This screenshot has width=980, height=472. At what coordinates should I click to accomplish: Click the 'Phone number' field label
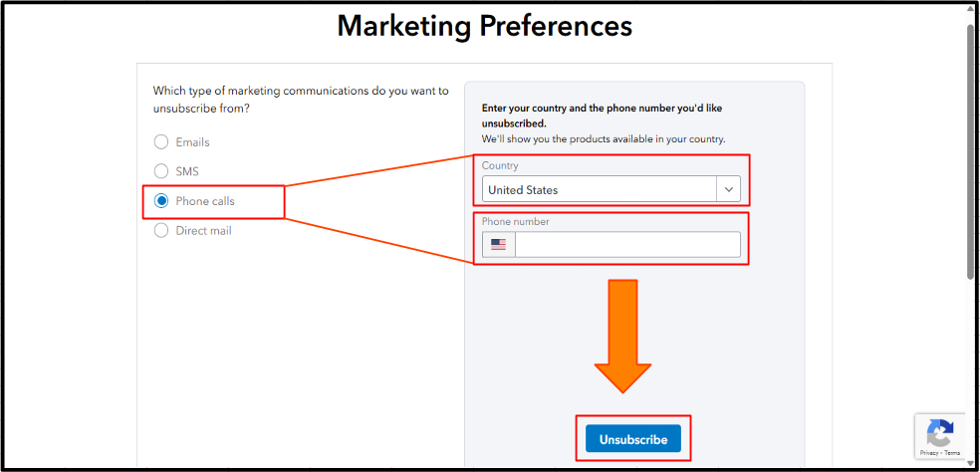[x=515, y=221]
